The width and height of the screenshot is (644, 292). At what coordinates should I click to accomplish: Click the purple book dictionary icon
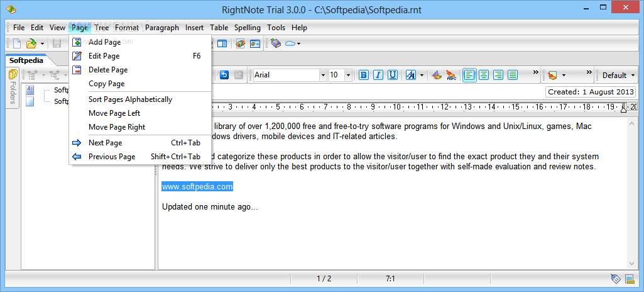point(276,43)
